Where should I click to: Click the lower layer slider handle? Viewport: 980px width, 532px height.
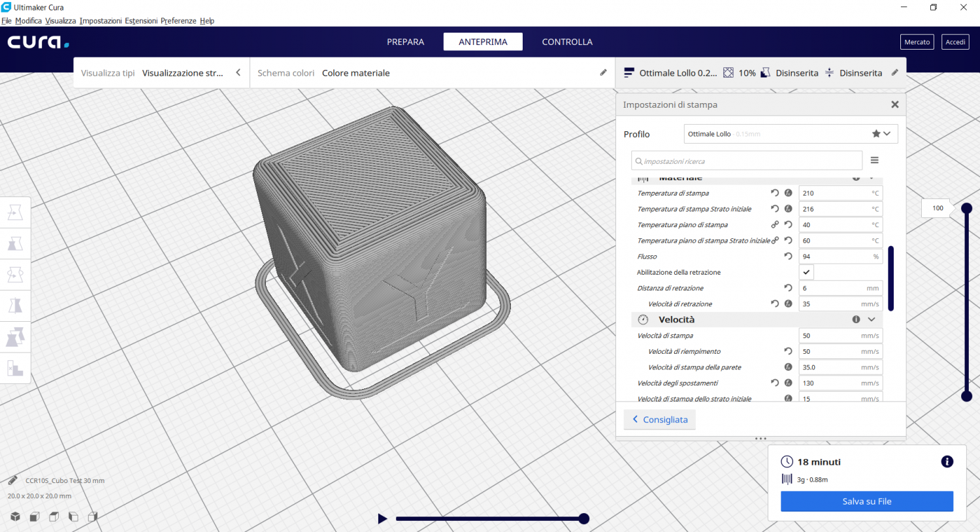click(967, 396)
